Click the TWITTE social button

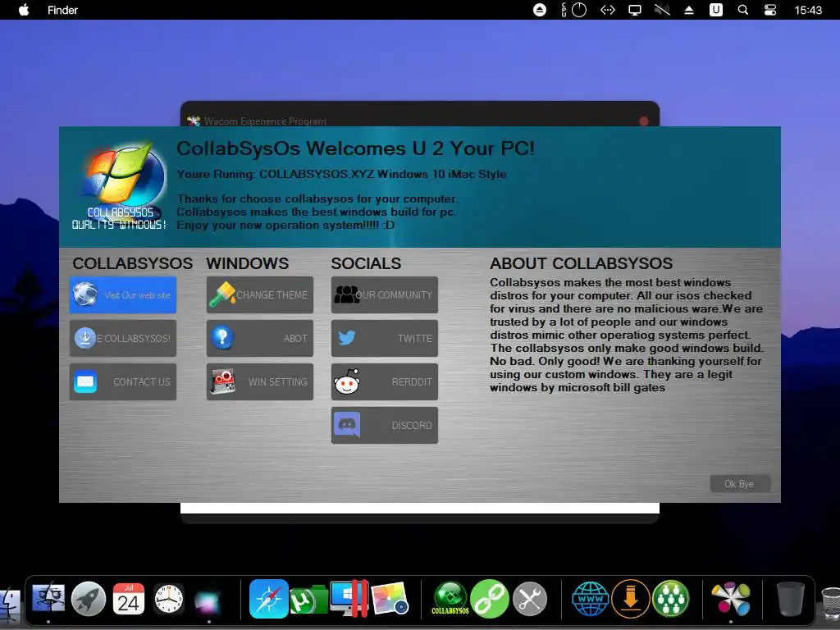385,338
